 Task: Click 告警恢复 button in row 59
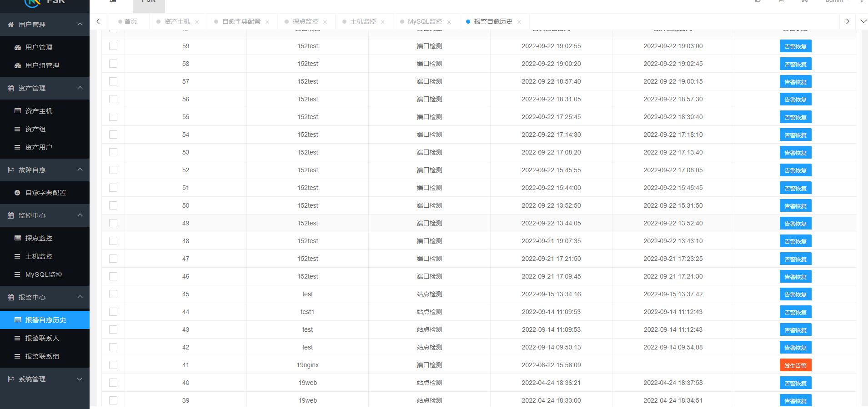pyautogui.click(x=795, y=46)
